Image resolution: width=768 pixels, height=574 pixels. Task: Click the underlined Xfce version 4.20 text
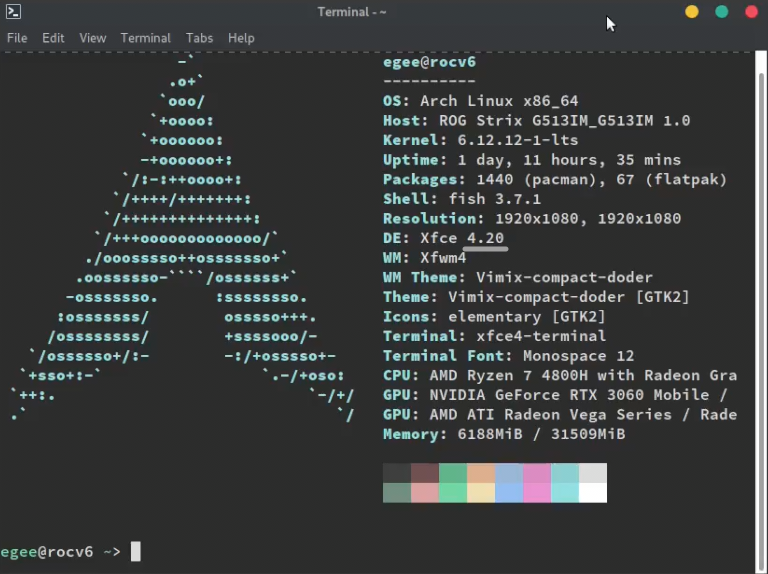coord(485,238)
